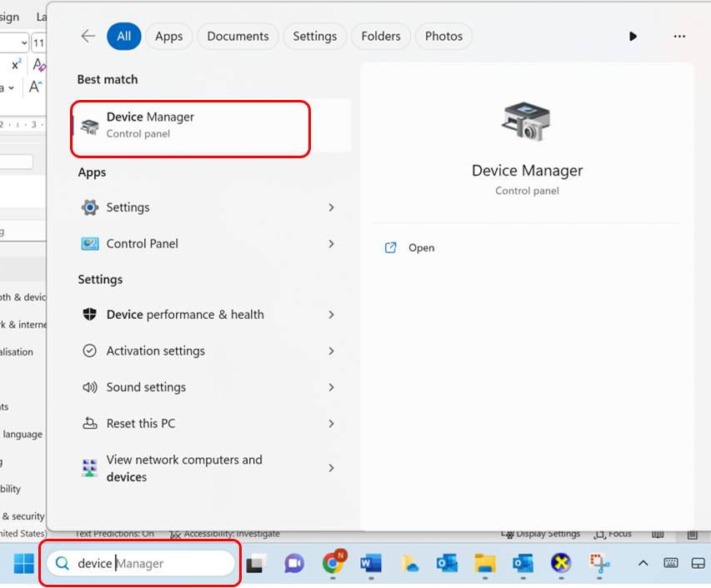
Task: Click the back arrow in the search panel
Action: pyautogui.click(x=88, y=36)
